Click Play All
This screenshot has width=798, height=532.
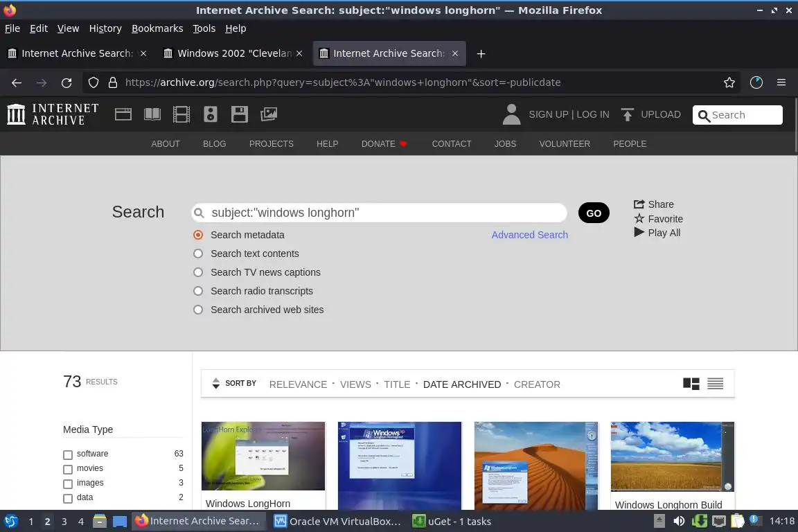pos(657,233)
